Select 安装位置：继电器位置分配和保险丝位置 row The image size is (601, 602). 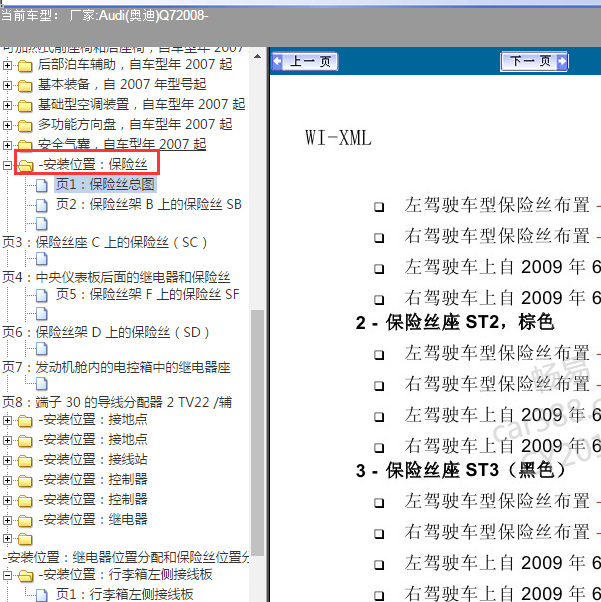[x=126, y=557]
